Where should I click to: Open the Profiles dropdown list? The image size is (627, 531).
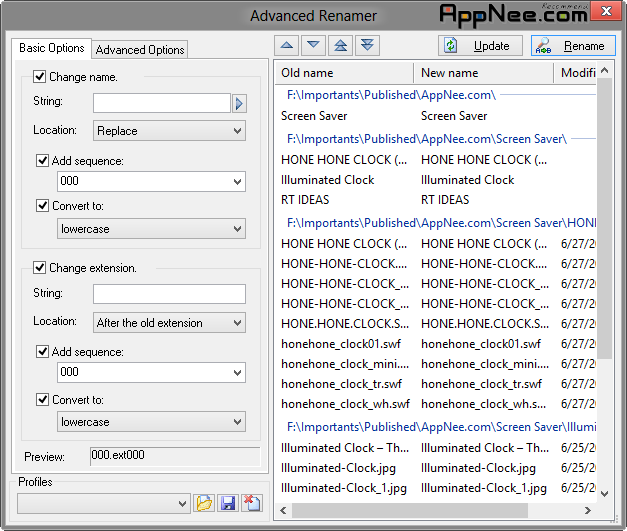click(103, 503)
